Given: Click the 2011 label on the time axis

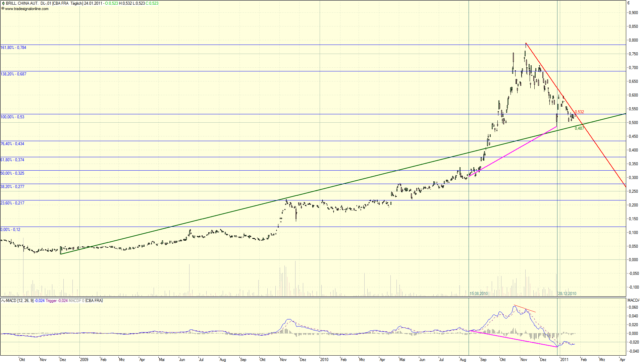Looking at the screenshot, I should click(565, 359).
